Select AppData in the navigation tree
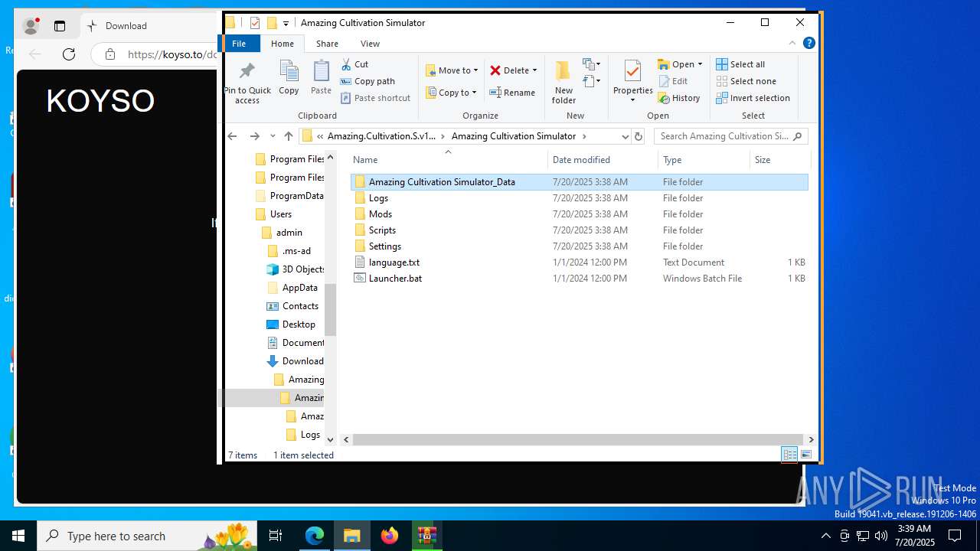This screenshot has width=980, height=551. click(x=299, y=288)
